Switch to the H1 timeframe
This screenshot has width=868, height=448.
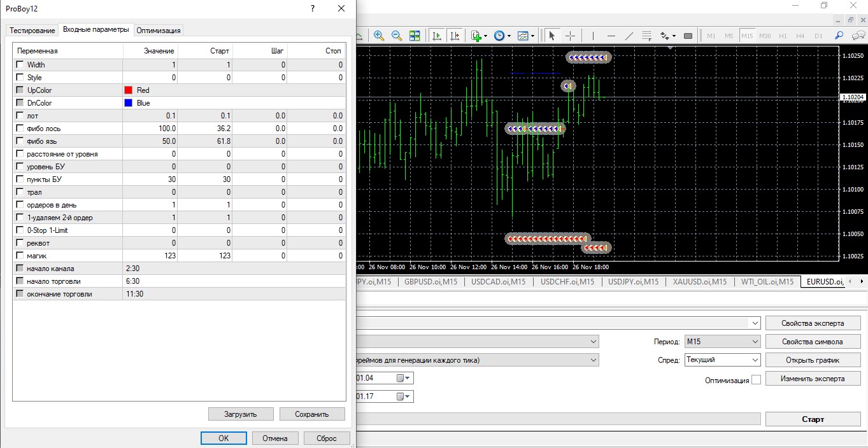pos(783,36)
